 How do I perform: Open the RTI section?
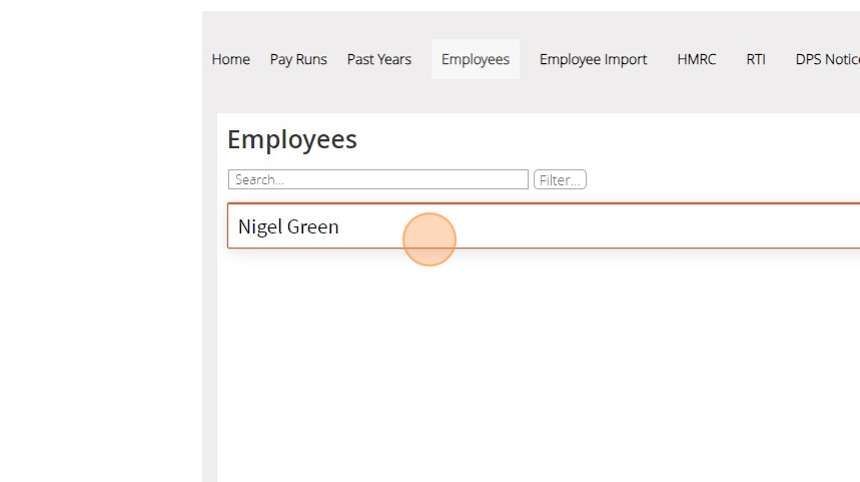pyautogui.click(x=755, y=59)
